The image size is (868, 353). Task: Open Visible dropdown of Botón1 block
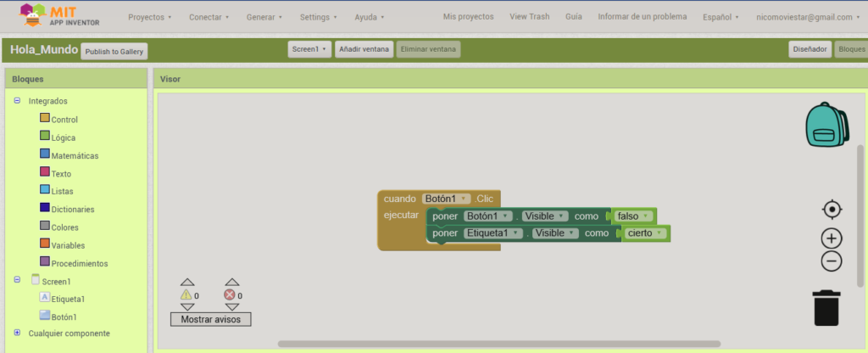click(545, 216)
